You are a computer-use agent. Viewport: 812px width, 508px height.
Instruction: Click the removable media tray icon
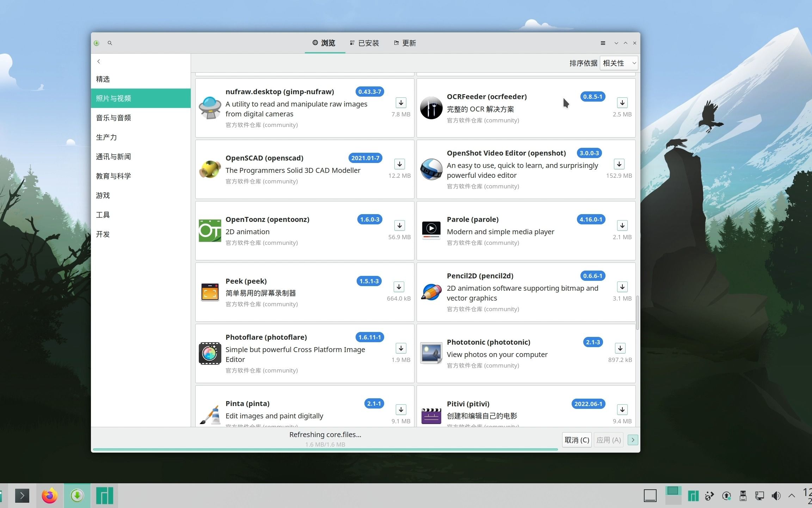(743, 495)
